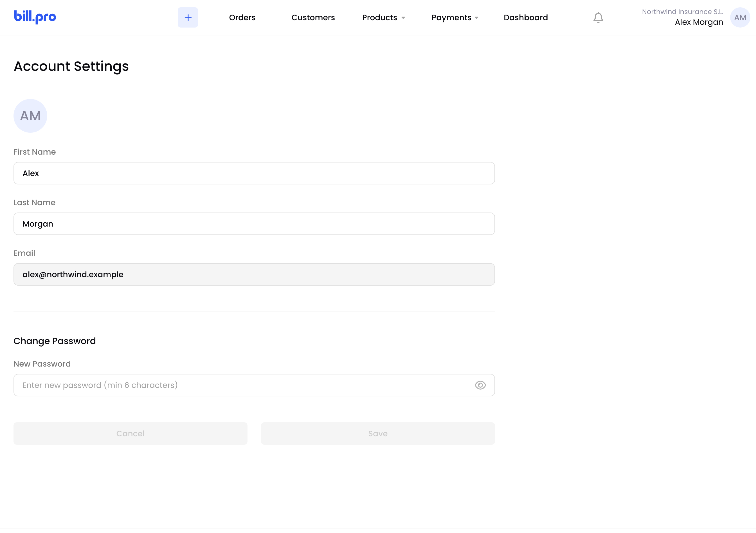The height and width of the screenshot is (533, 756).
Task: Open the notifications bell
Action: coord(598,17)
